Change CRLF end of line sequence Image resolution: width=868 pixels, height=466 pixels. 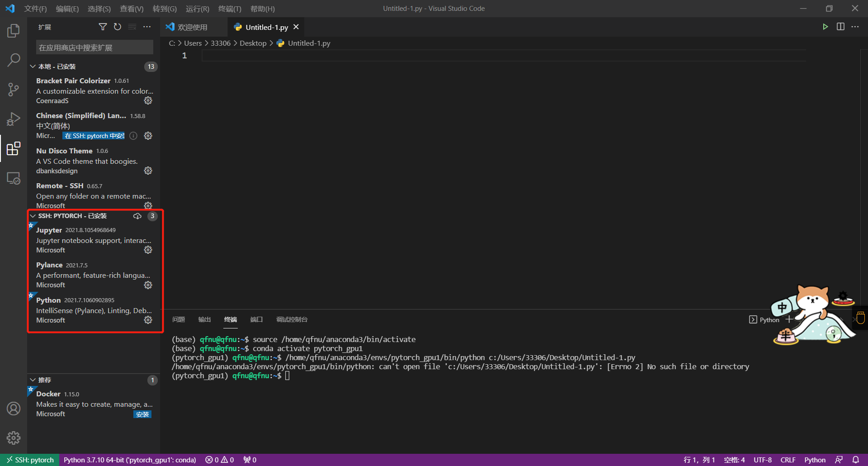point(788,460)
